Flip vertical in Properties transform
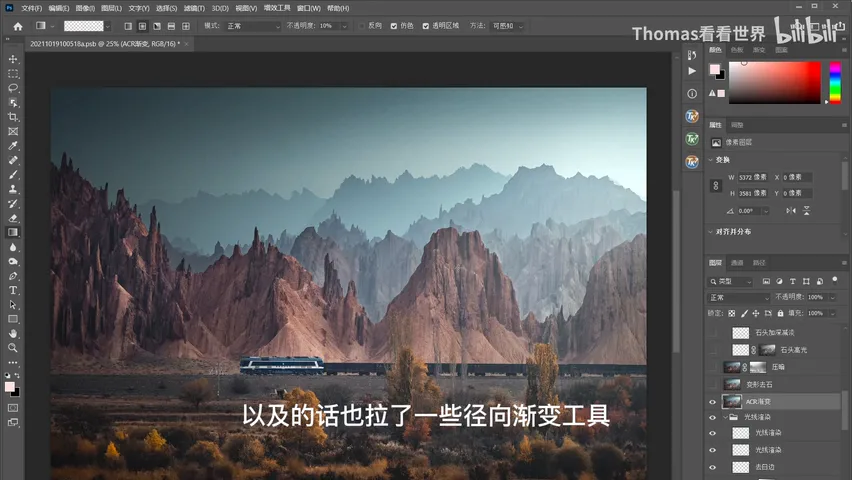 pyautogui.click(x=806, y=211)
